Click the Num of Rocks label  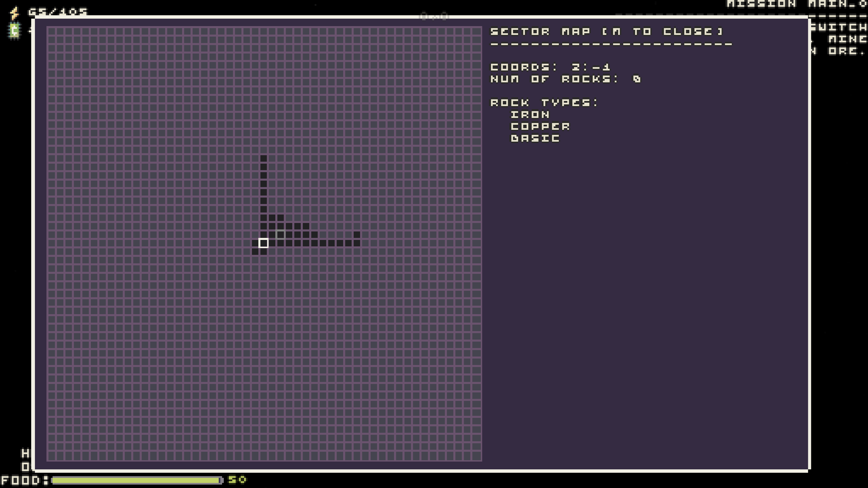[555, 79]
